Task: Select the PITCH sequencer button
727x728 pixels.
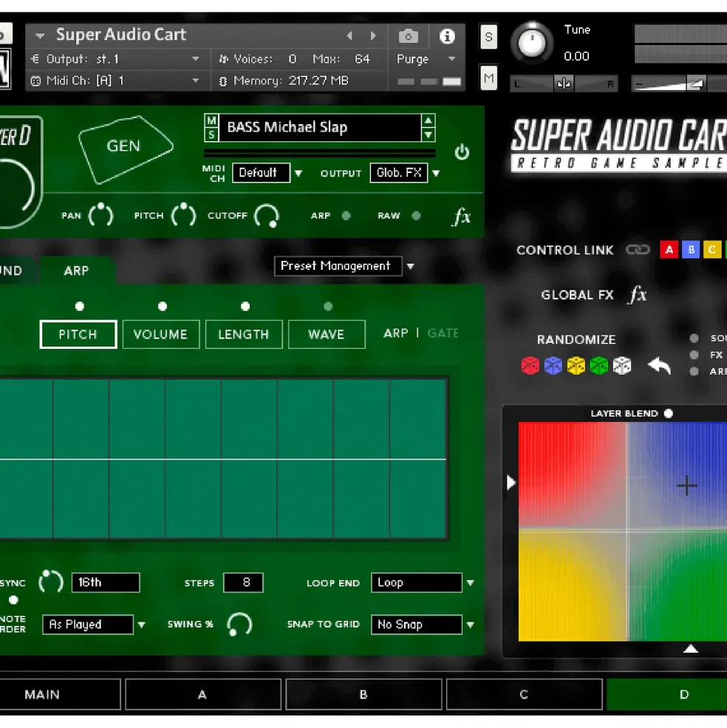Action: coord(78,334)
